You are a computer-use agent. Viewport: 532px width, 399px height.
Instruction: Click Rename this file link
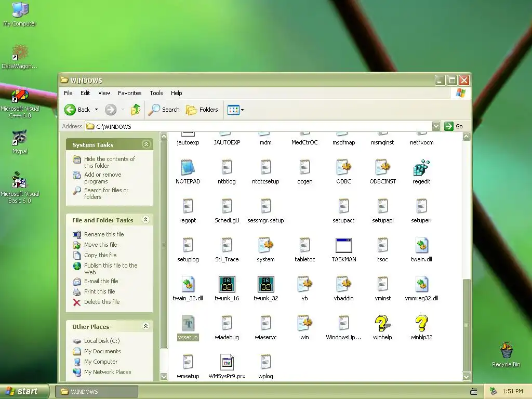click(x=104, y=234)
